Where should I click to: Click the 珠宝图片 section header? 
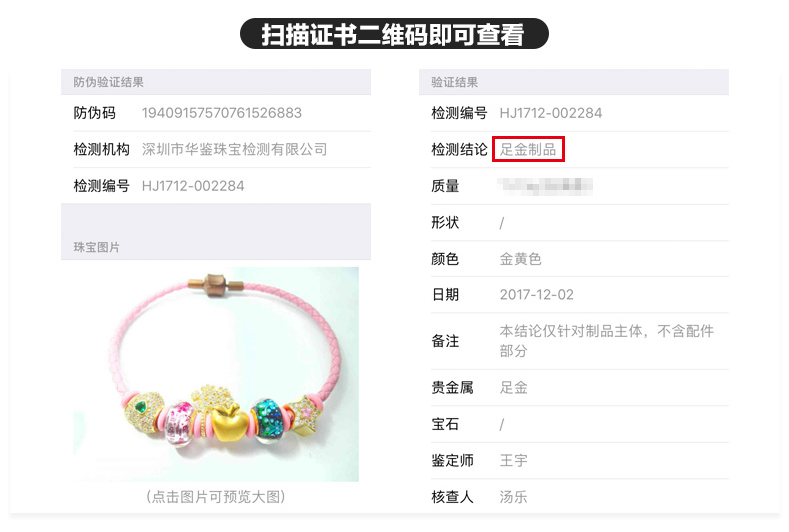[x=97, y=247]
